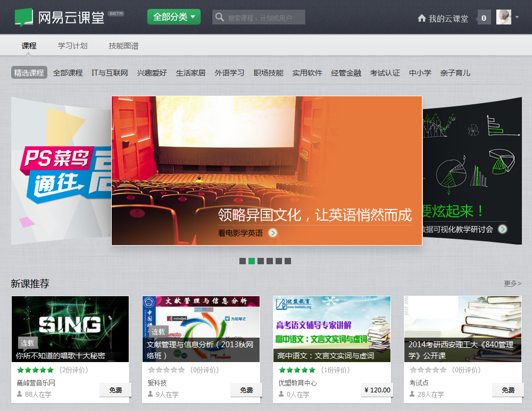Switch to the 学习计划 tab

(72, 46)
